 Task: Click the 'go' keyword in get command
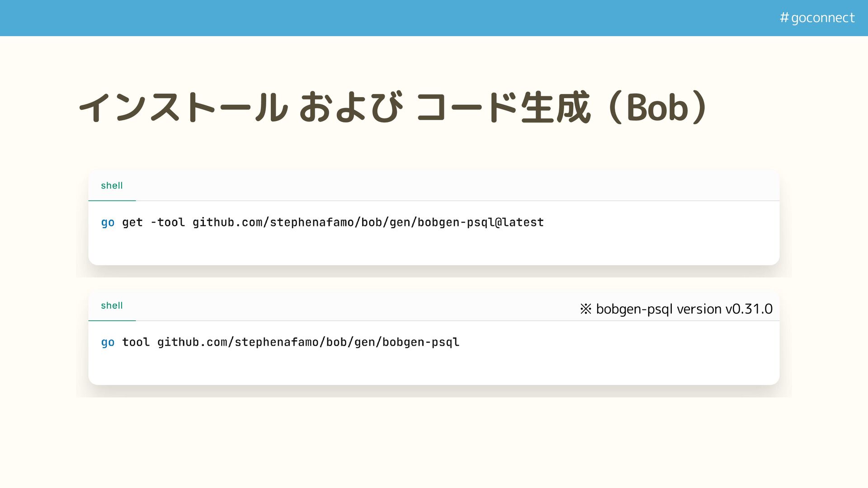click(108, 222)
